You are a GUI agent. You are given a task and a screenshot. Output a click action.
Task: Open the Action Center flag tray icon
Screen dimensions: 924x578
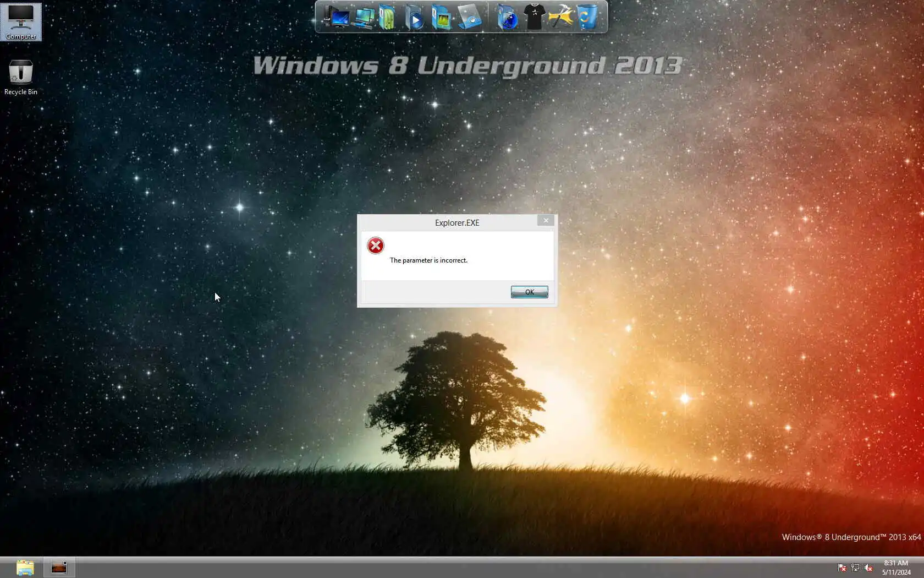(x=842, y=568)
